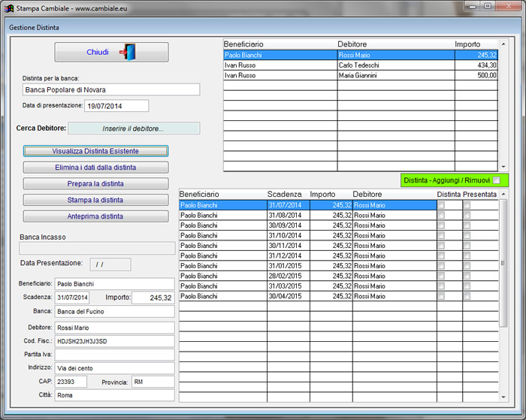This screenshot has width=526, height=420.
Task: Click the Chiudi button with door icon
Action: click(111, 52)
